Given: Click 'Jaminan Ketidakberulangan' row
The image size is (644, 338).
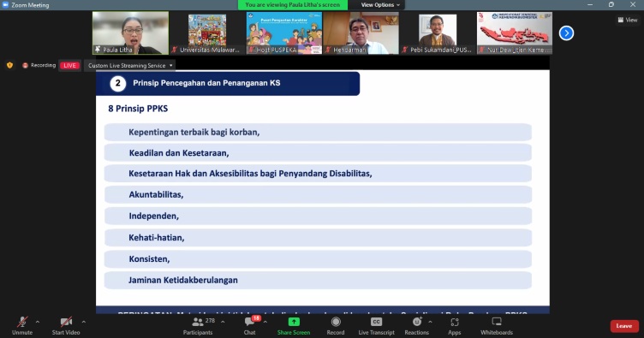Looking at the screenshot, I should [x=318, y=280].
